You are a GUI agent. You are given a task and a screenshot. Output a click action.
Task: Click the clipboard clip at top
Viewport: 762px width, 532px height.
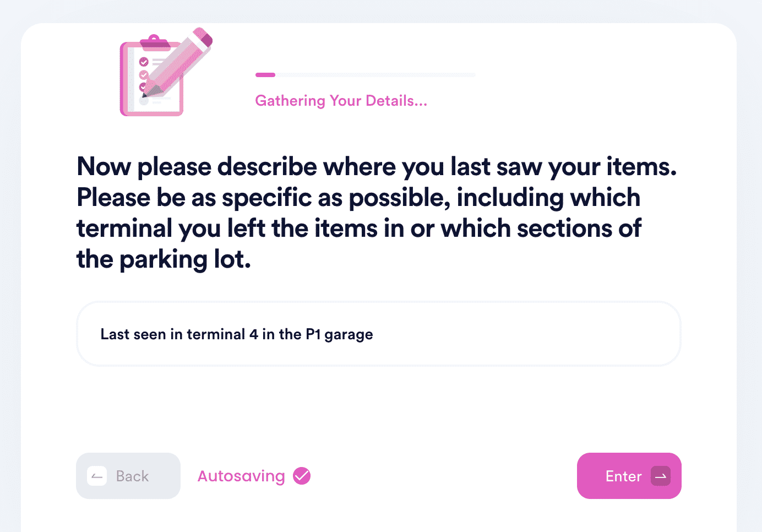pos(155,42)
